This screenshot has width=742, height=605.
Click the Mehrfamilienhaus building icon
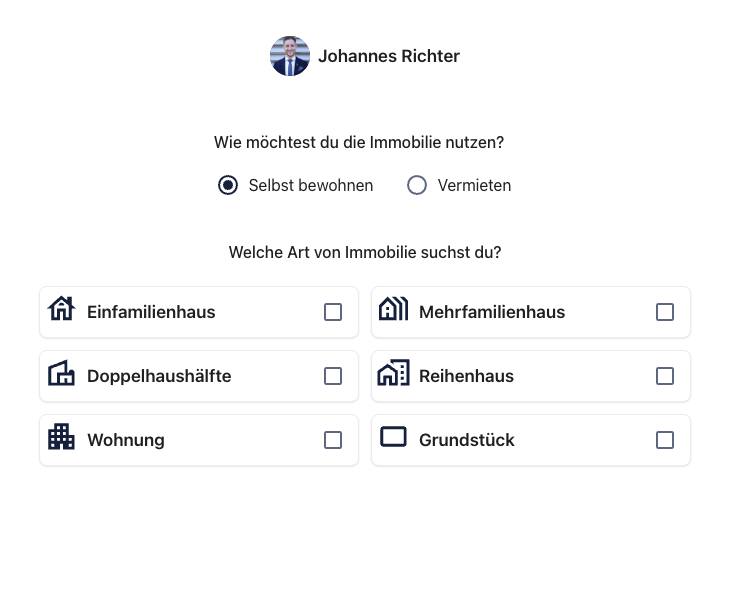(x=393, y=309)
